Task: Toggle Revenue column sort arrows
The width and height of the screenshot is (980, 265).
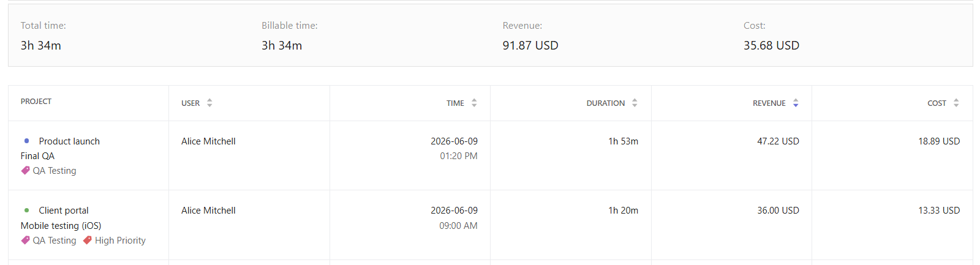Action: pyautogui.click(x=796, y=103)
